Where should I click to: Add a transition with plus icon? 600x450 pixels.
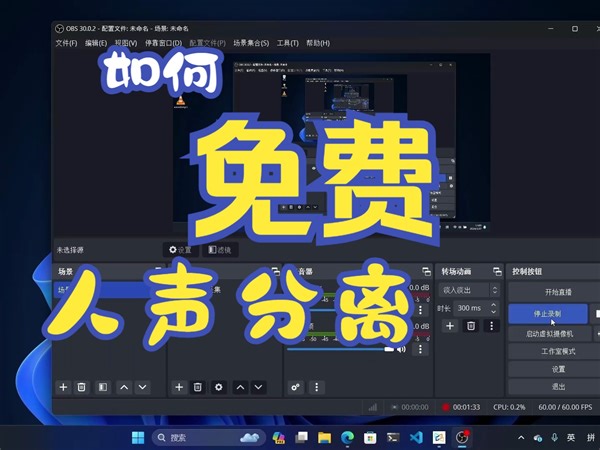pos(450,326)
